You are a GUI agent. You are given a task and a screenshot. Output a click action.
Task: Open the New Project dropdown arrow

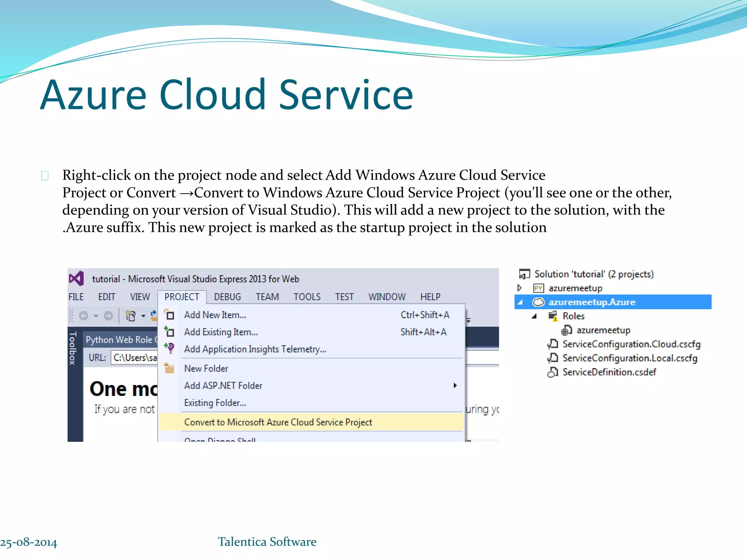pos(143,316)
